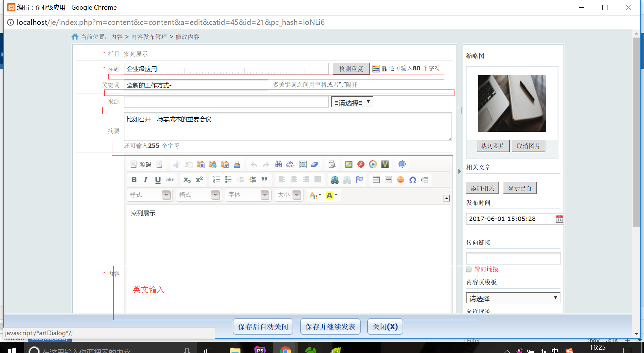The image size is (644, 353).
Task: Click the print icon
Action: pyautogui.click(x=237, y=164)
